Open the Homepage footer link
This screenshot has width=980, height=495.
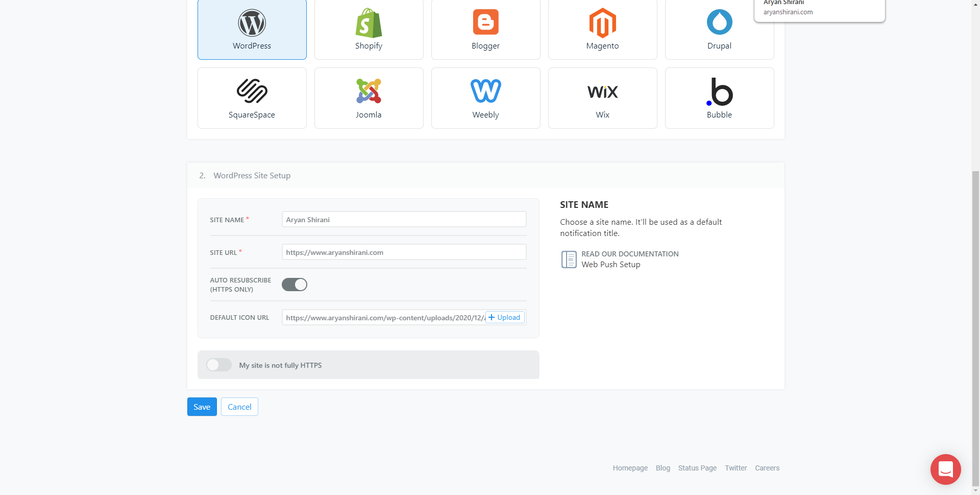click(x=630, y=468)
